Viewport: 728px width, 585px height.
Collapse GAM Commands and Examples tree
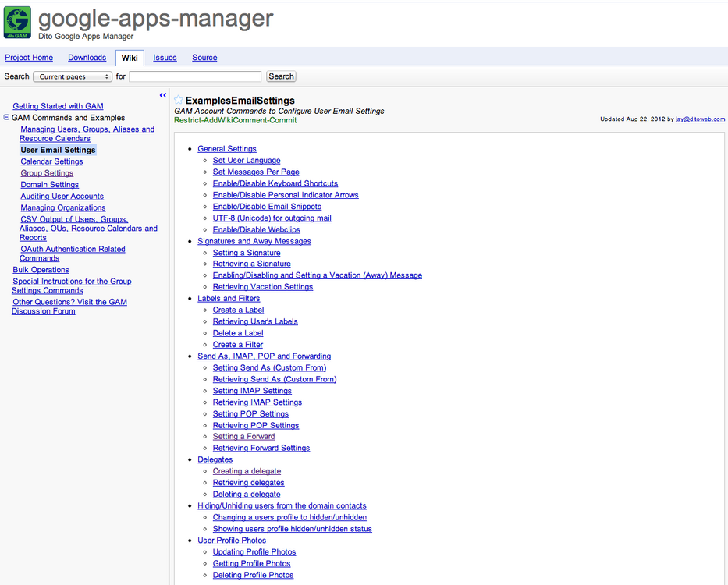click(6, 118)
